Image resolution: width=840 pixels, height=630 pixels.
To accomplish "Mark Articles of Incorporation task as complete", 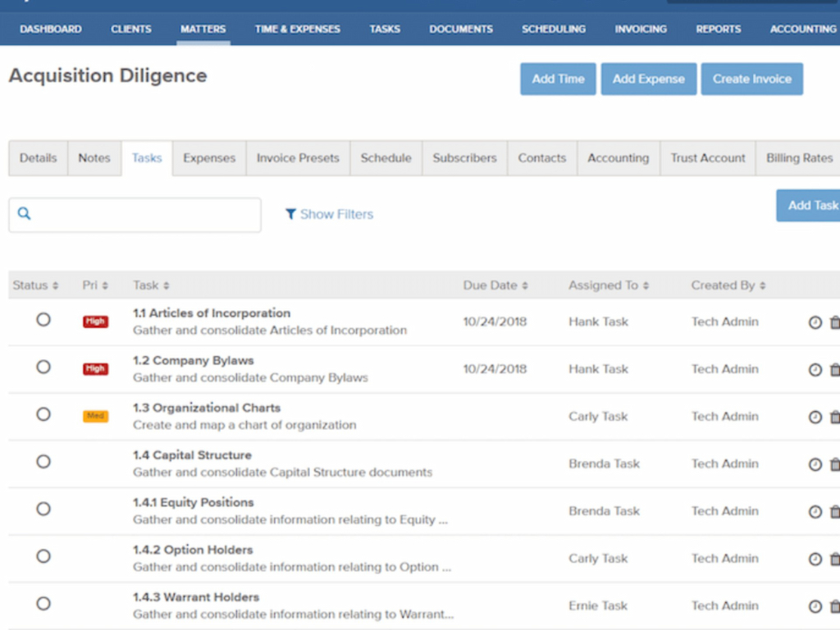I will (x=43, y=320).
